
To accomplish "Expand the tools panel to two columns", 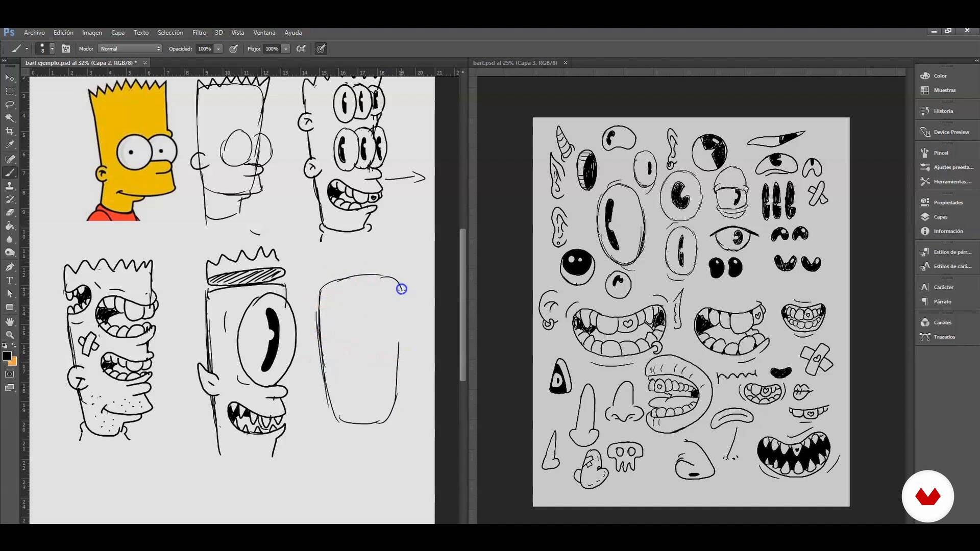I will (x=4, y=61).
